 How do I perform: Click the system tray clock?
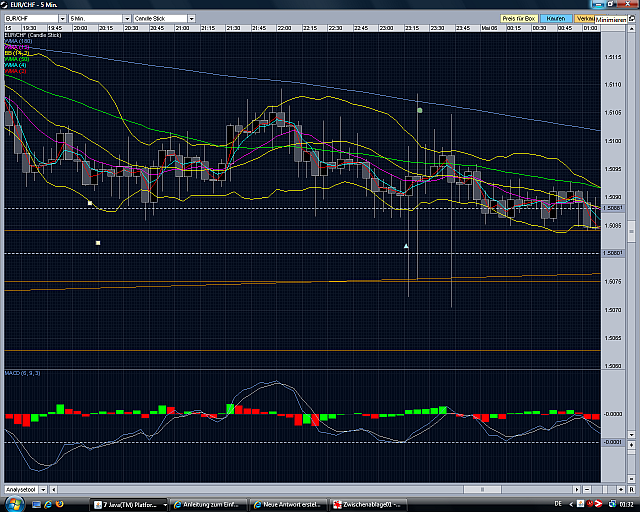pos(624,504)
